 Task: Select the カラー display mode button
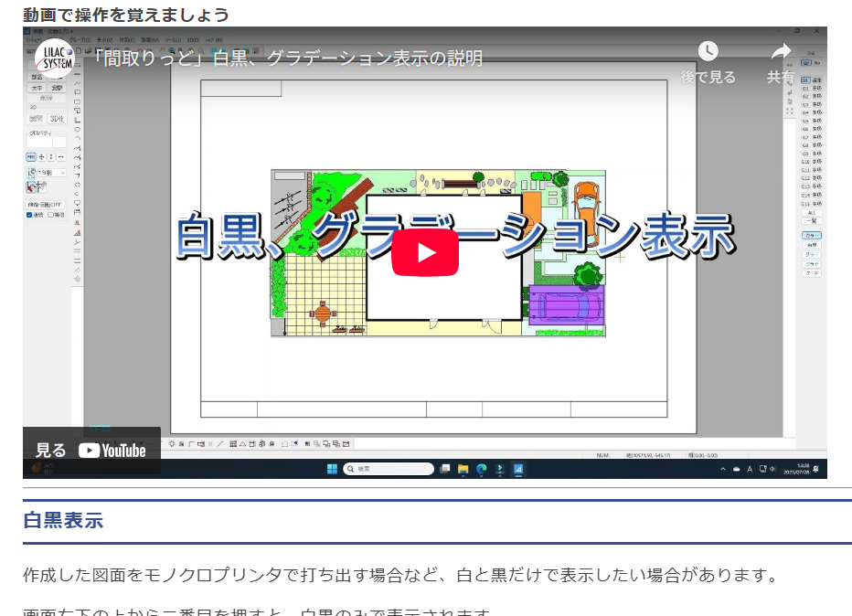(x=811, y=236)
